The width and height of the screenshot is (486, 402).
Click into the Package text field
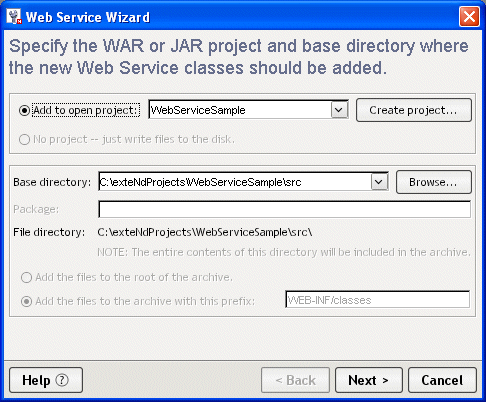[284, 209]
